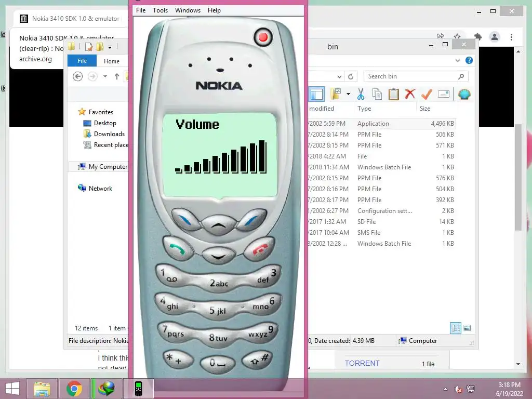Viewport: 532px width, 399px height.
Task: Click the 1 voicemail key on the keypad
Action: (170, 275)
